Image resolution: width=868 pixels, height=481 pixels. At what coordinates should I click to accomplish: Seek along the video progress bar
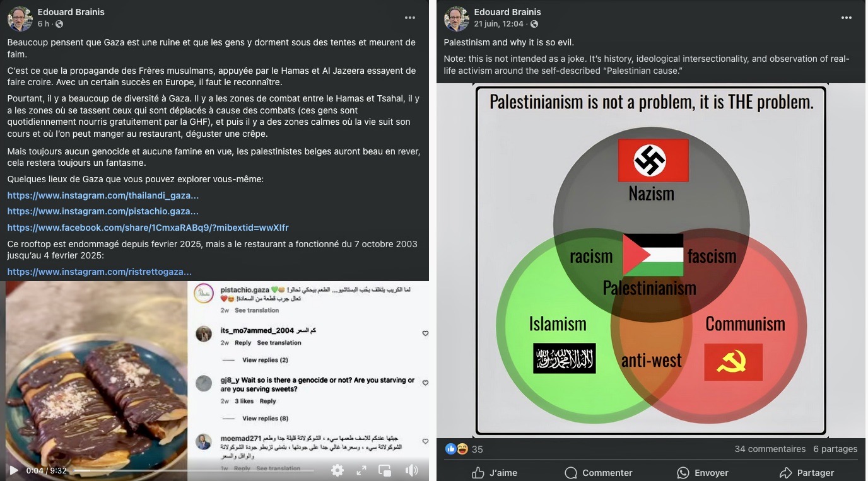click(x=194, y=470)
